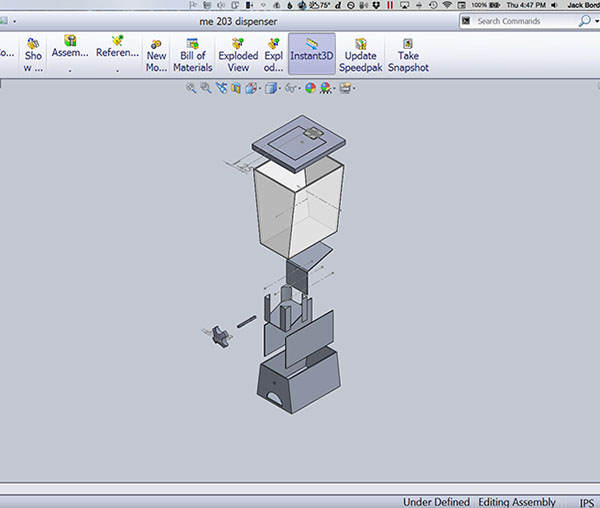Click the Explode Line Sketch toolbar item

(x=274, y=55)
